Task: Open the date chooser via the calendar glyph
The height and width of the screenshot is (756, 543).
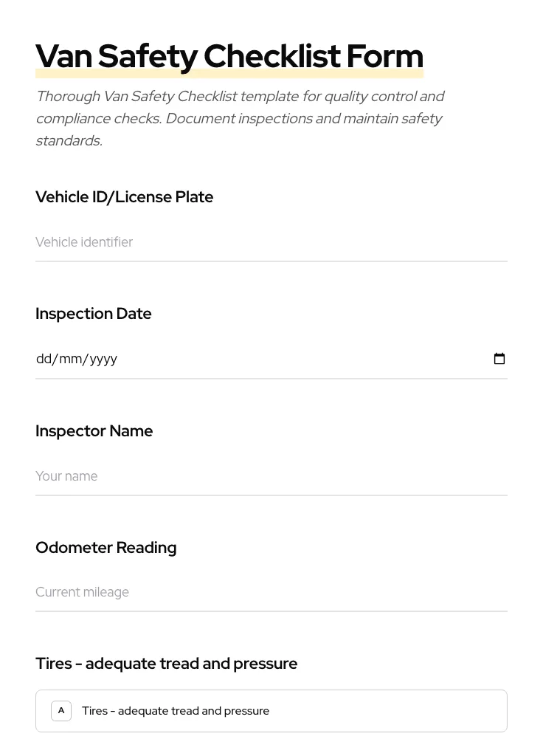Action: (499, 359)
